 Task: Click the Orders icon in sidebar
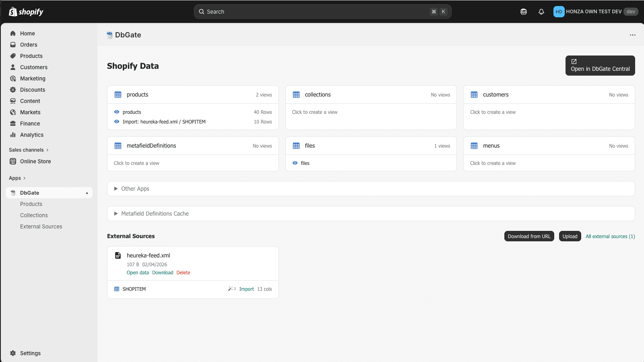tap(13, 45)
